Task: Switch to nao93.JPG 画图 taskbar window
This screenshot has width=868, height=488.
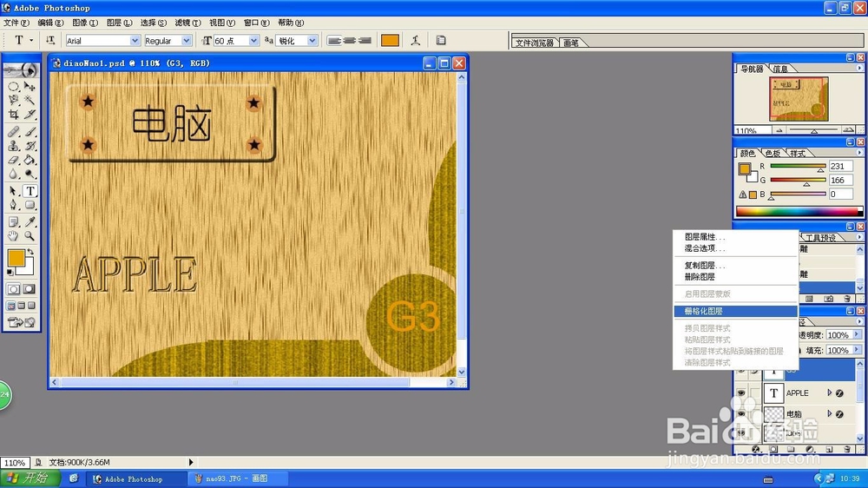Action: click(x=237, y=478)
